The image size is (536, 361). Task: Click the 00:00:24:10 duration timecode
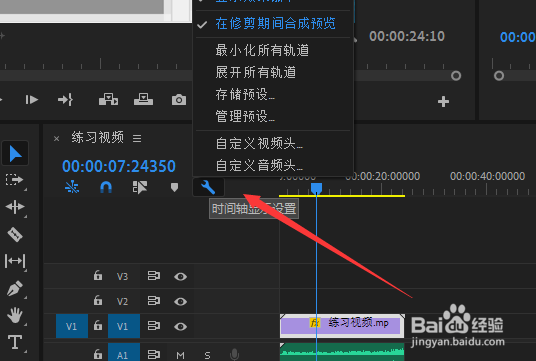[x=407, y=36]
